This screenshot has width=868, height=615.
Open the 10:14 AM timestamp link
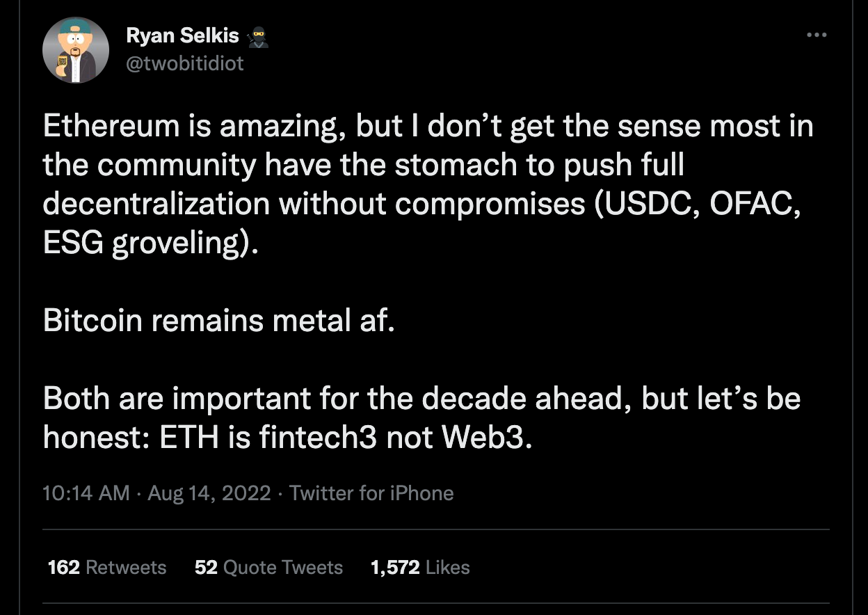pos(86,493)
